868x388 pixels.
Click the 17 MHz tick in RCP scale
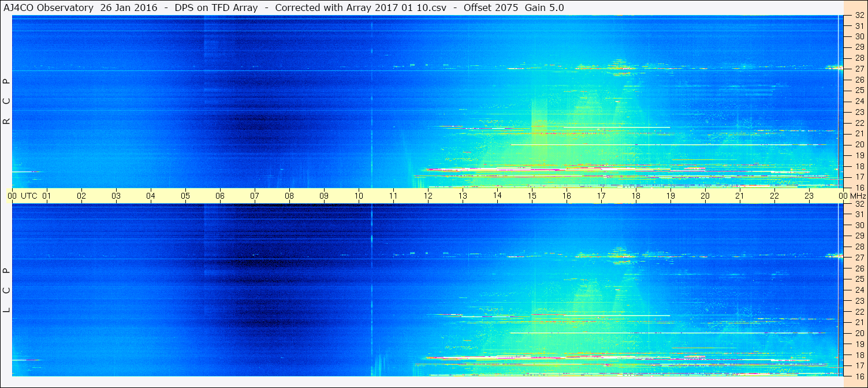point(859,177)
